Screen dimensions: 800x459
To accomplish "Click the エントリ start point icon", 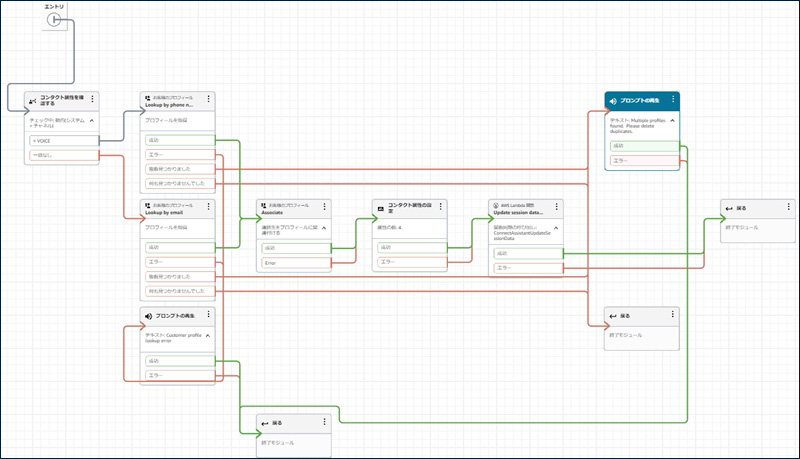I will (x=55, y=20).
